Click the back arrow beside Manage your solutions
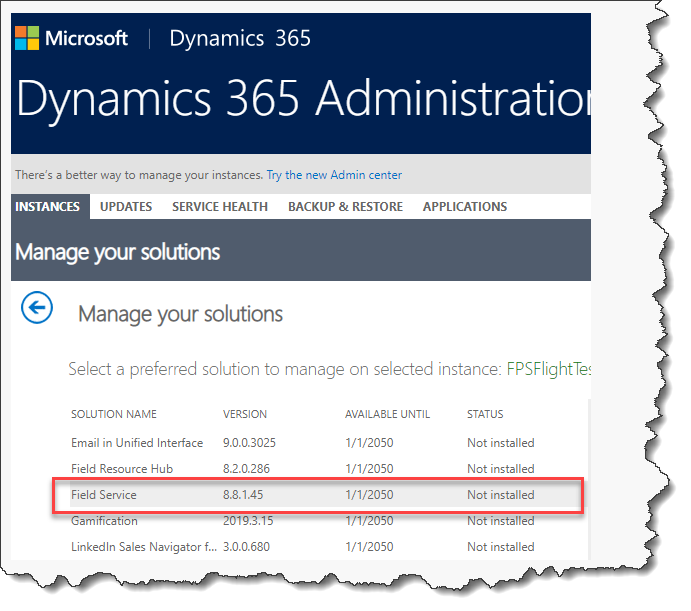This screenshot has width=691, height=611. (x=37, y=308)
